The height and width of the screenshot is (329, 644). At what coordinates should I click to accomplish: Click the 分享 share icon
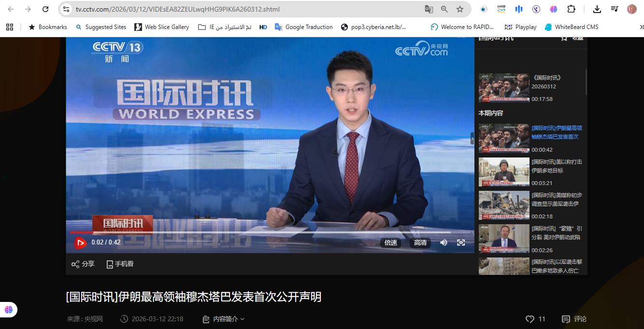[x=75, y=264]
